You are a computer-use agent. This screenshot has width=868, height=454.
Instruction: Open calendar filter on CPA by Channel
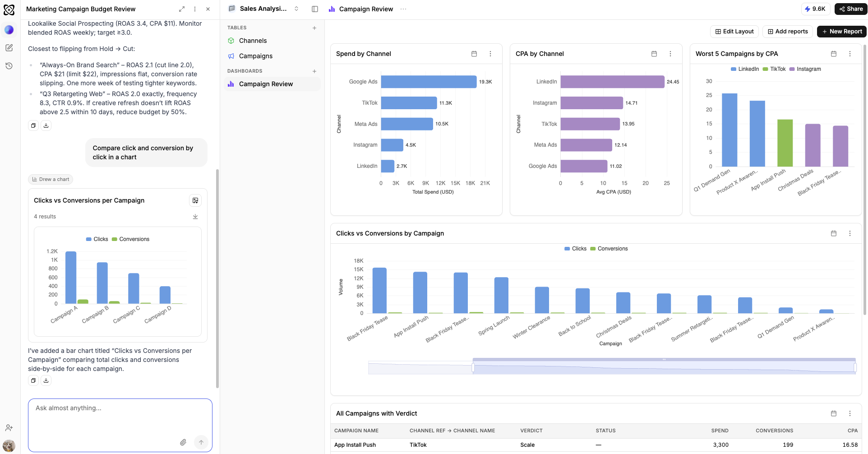[x=654, y=54]
